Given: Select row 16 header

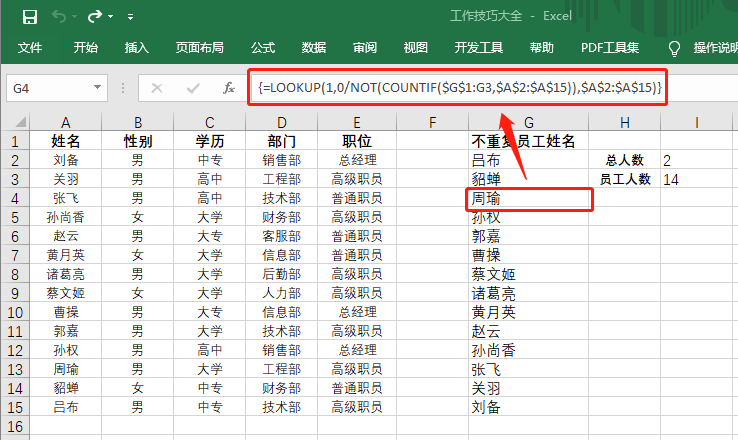Looking at the screenshot, I should click(x=15, y=426).
